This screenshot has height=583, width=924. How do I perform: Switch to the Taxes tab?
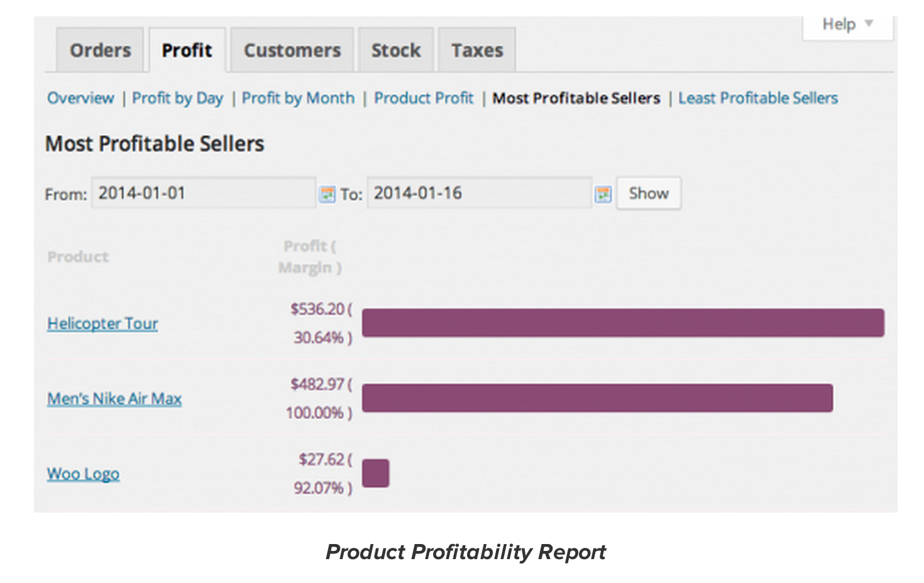click(x=477, y=50)
